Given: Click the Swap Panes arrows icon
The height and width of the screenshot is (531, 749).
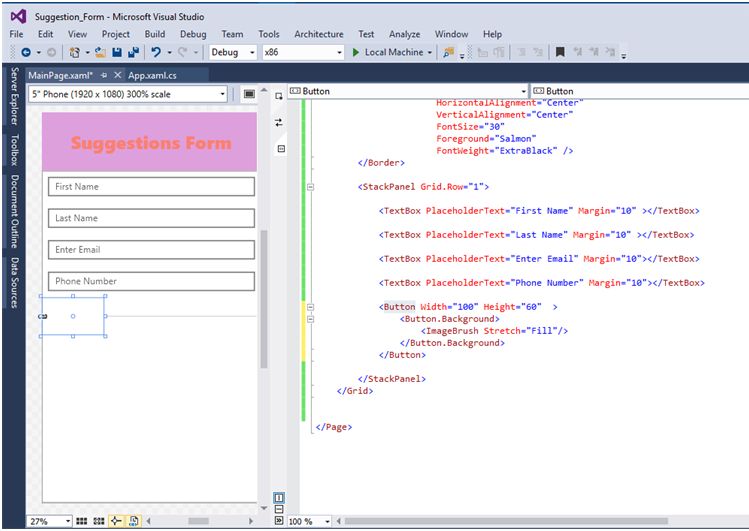Looking at the screenshot, I should click(x=279, y=122).
